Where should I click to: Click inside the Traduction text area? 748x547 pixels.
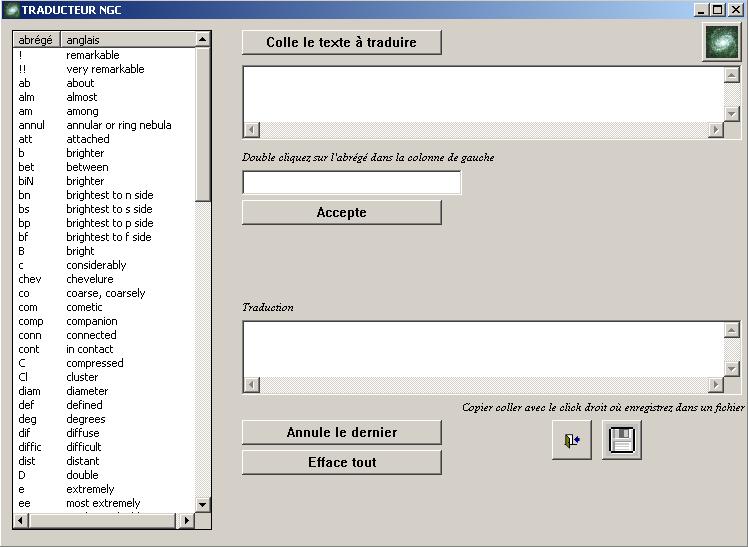point(482,348)
